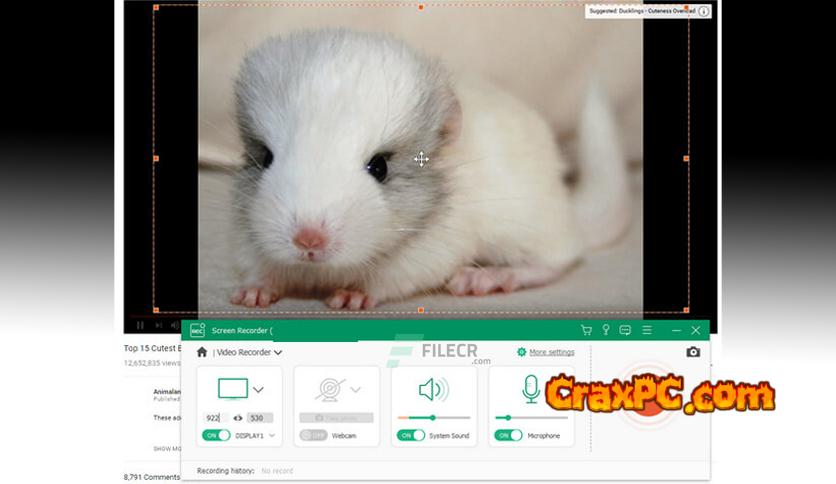836x484 pixels.
Task: Adjust the System Sound volume slider
Action: click(433, 417)
